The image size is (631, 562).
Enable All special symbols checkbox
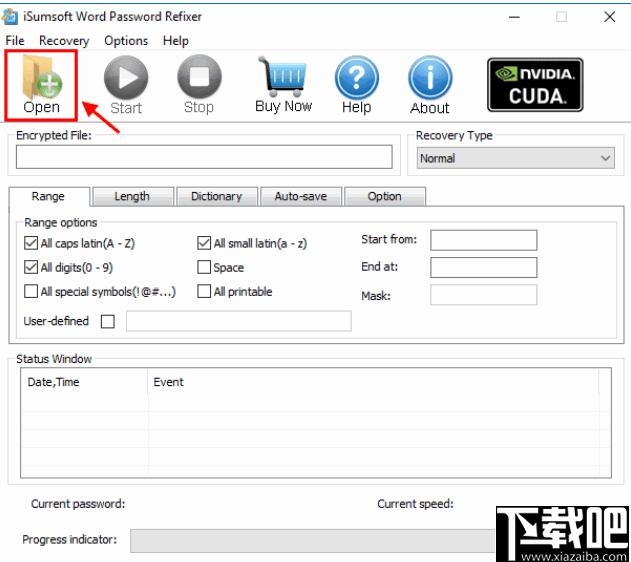pos(31,291)
